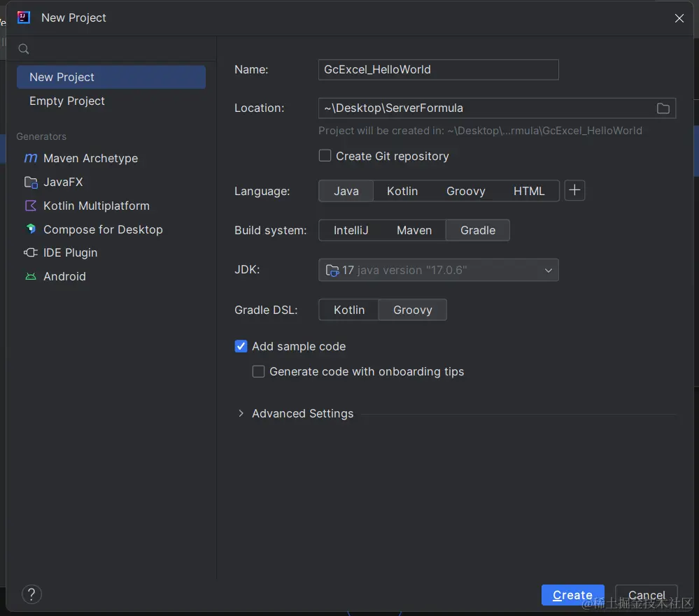Add another language with plus button
The width and height of the screenshot is (699, 616).
[574, 191]
